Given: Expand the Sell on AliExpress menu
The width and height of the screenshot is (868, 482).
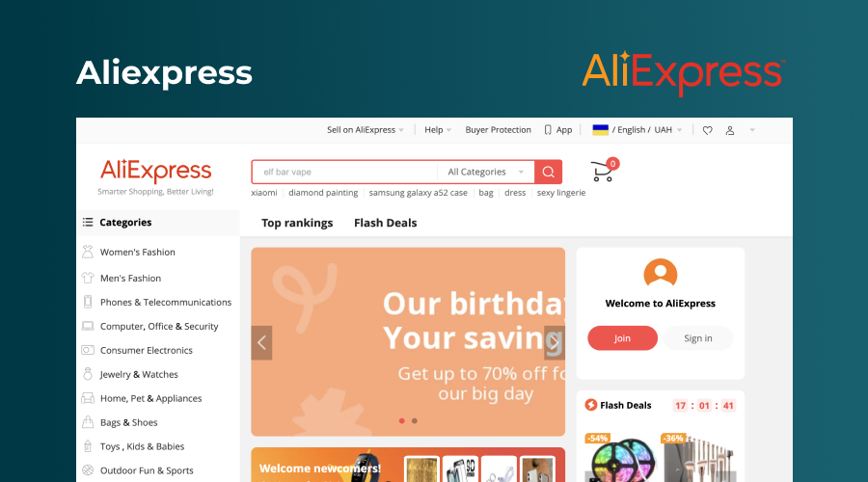Looking at the screenshot, I should (x=365, y=130).
